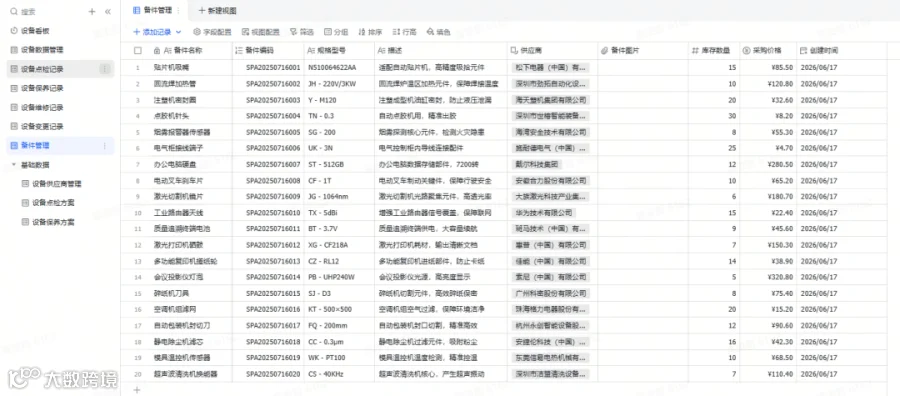Viewport: 900px width, 396px height.
Task: Collapse the 基础数据 tree group
Action: (13, 165)
